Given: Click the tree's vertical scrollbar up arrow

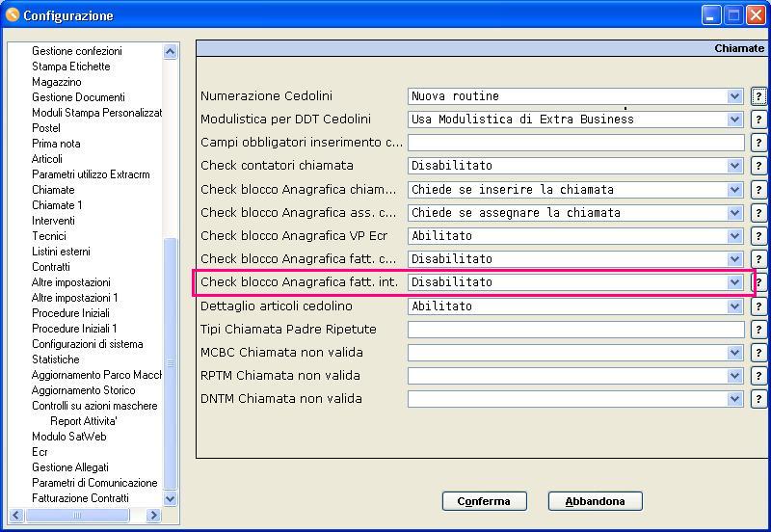Looking at the screenshot, I should 171,51.
